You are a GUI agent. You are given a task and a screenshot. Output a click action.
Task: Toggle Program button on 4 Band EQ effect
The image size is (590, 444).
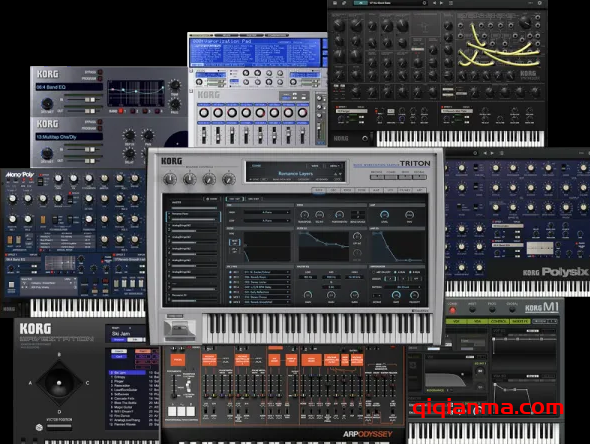[100, 79]
